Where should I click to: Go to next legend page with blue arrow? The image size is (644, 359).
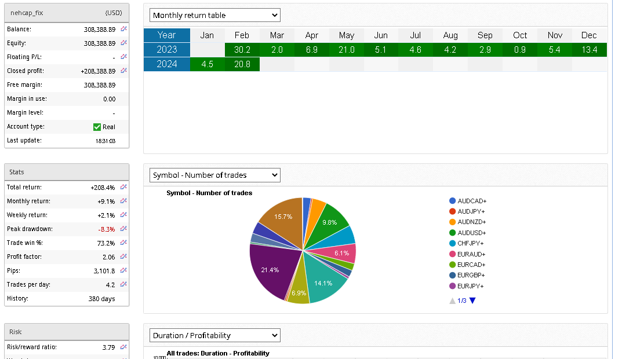coord(472,301)
